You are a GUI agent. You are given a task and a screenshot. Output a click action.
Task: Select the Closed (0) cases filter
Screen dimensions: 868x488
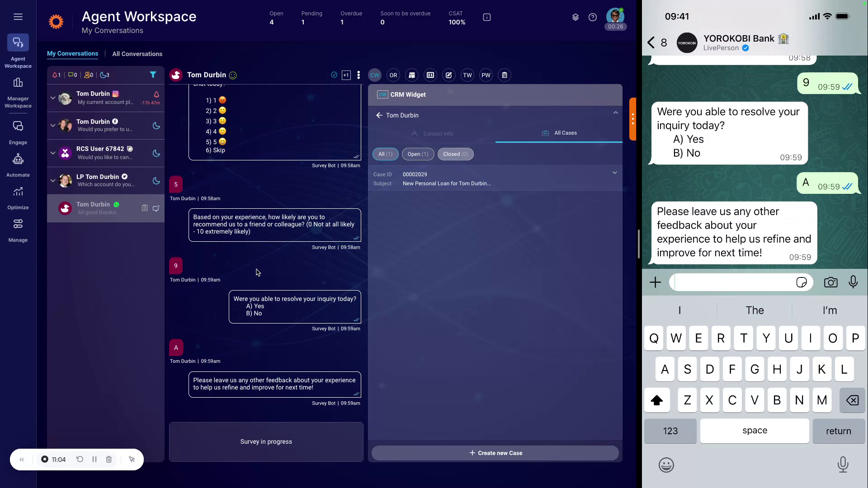[x=455, y=154]
